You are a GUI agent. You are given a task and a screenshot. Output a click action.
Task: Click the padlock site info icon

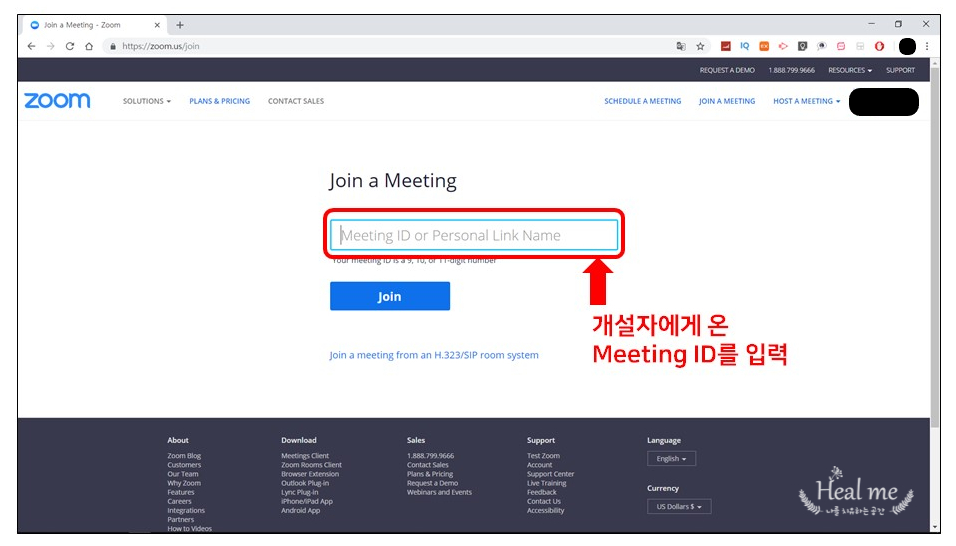pyautogui.click(x=113, y=46)
